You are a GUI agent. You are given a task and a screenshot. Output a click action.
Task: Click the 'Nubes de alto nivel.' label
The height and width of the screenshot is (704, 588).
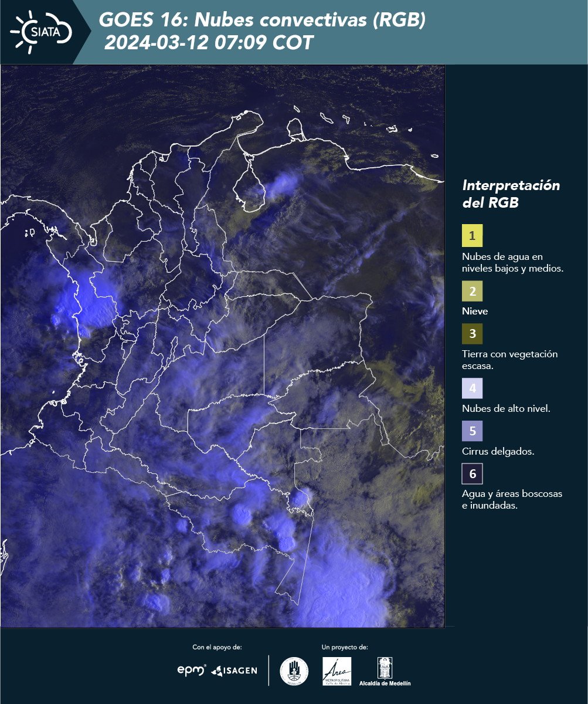tap(506, 409)
